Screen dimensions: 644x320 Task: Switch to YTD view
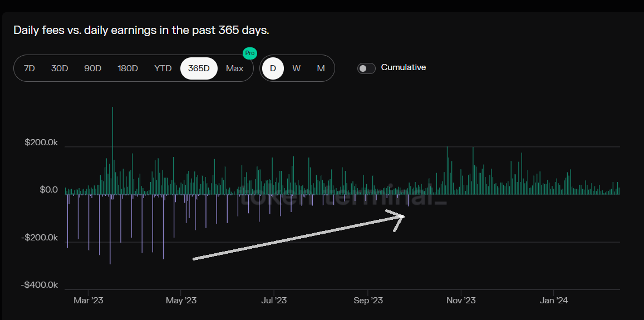(163, 68)
